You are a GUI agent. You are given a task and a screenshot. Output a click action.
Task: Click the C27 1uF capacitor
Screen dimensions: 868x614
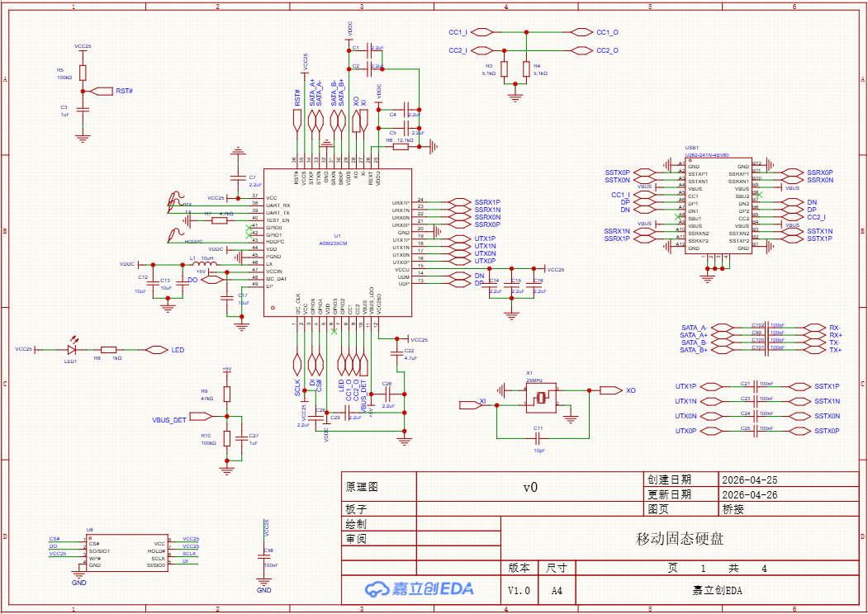tap(242, 439)
